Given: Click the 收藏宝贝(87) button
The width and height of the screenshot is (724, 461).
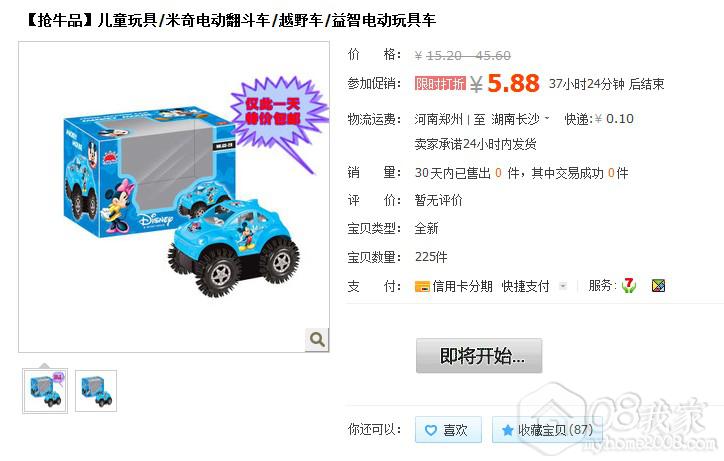Looking at the screenshot, I should (x=547, y=430).
